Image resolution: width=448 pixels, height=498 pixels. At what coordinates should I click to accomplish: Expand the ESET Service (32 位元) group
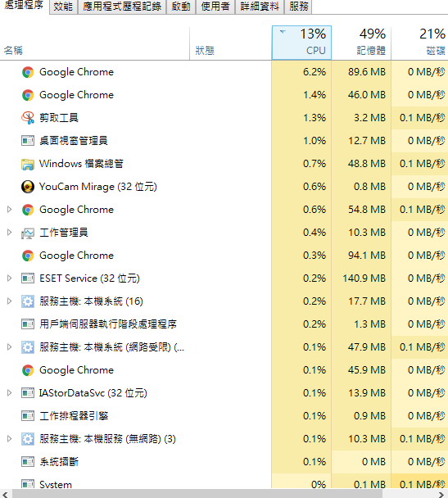[9, 278]
